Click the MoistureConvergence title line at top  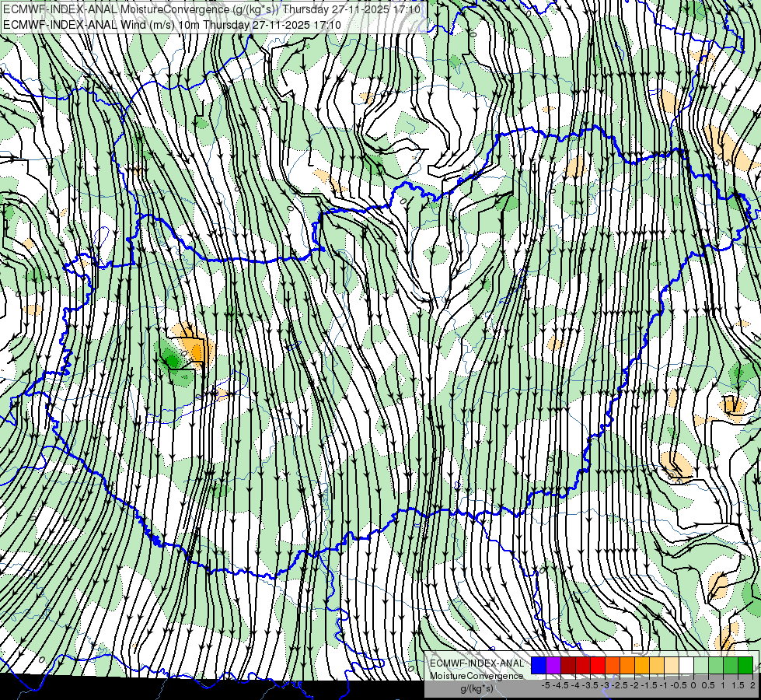pyautogui.click(x=211, y=9)
